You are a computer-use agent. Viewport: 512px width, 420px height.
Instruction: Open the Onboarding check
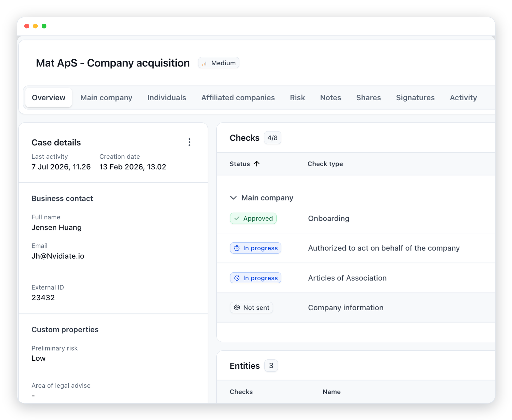click(329, 218)
